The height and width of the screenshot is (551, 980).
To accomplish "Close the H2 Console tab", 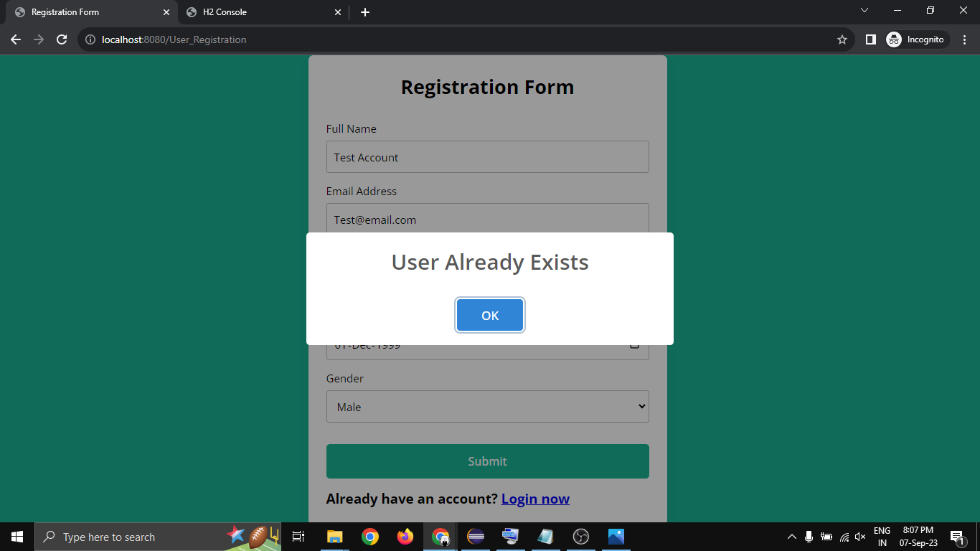I will tap(338, 12).
